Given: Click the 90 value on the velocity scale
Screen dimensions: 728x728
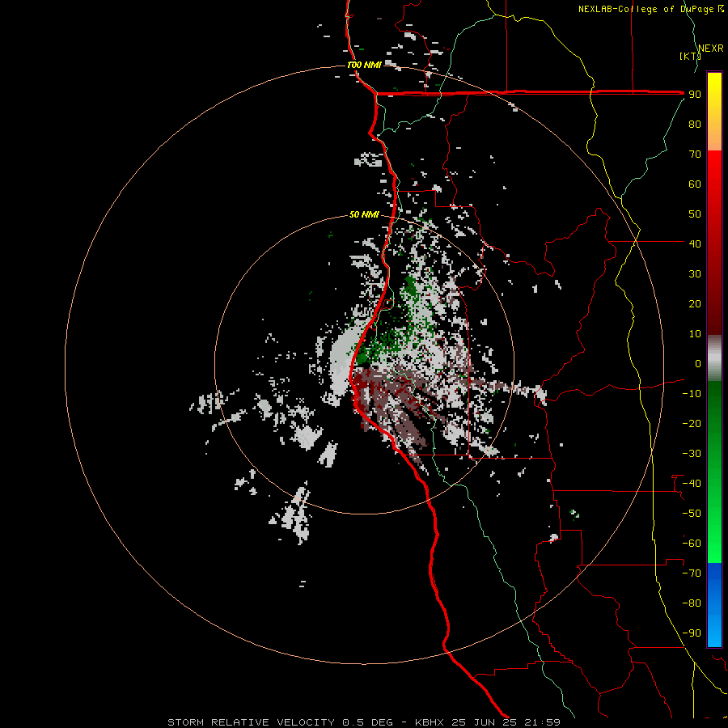Looking at the screenshot, I should point(695,95).
